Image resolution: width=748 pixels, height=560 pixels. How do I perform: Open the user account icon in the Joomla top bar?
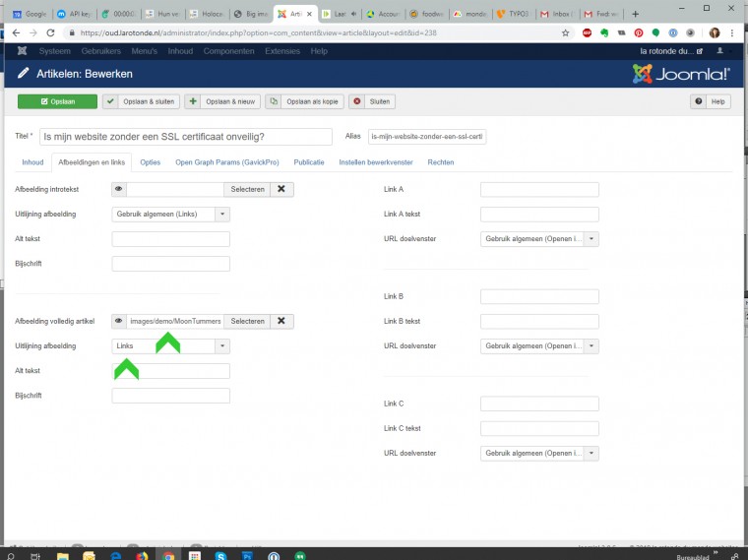tap(720, 50)
